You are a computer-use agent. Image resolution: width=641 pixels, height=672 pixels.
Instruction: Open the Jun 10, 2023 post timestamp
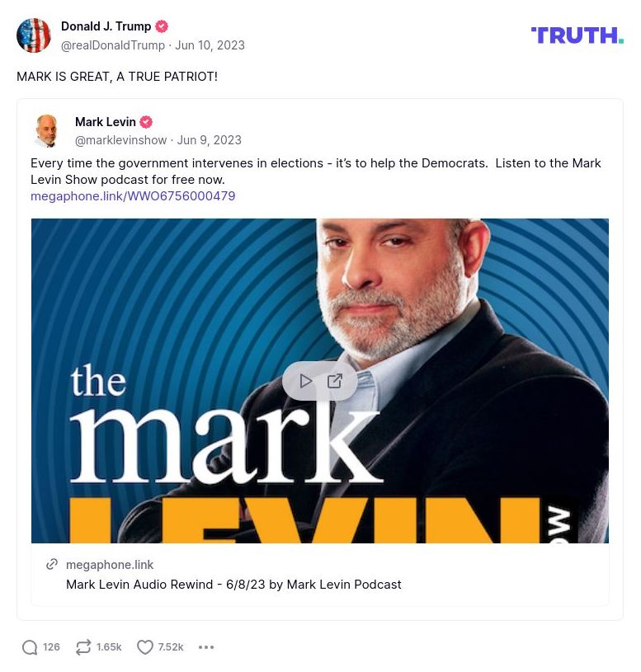(x=210, y=45)
